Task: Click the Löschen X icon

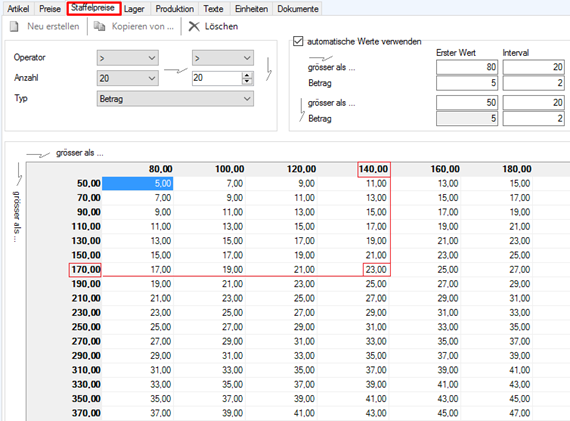Action: click(194, 26)
